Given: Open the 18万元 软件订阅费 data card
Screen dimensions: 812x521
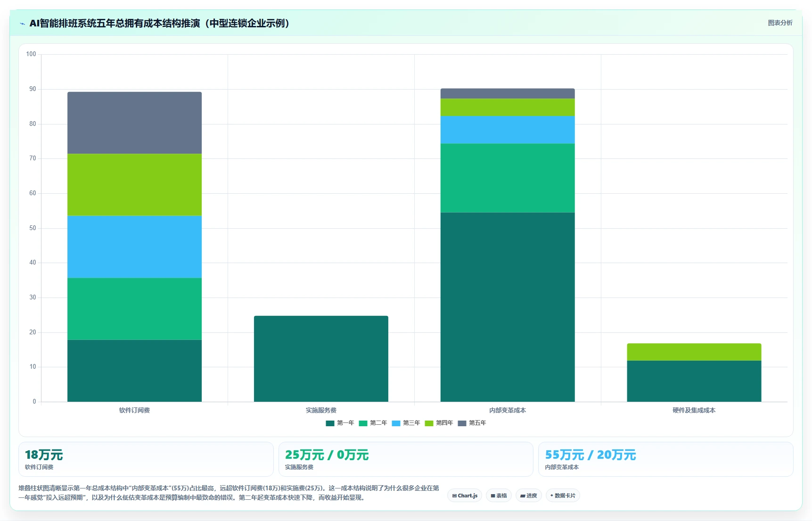Looking at the screenshot, I should pyautogui.click(x=146, y=459).
